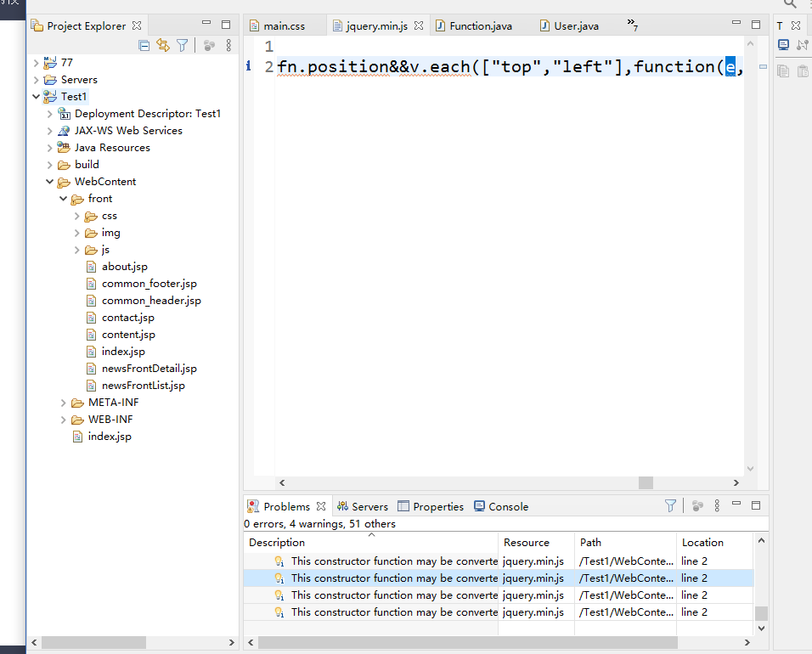This screenshot has height=654, width=812.
Task: Expand the js folder
Action: point(77,250)
